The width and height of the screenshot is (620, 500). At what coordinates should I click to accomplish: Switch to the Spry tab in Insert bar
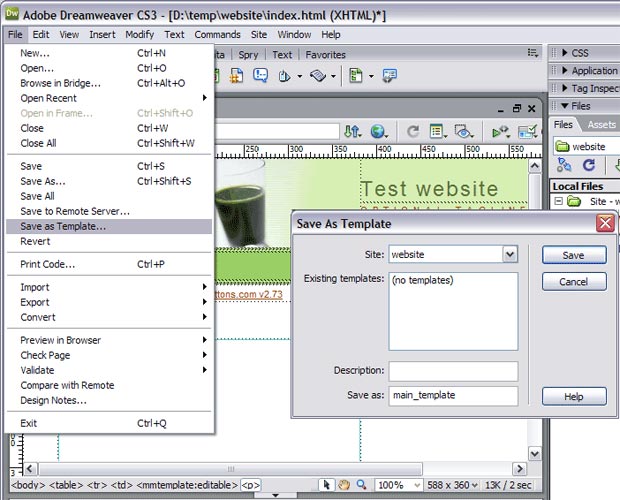coord(248,55)
